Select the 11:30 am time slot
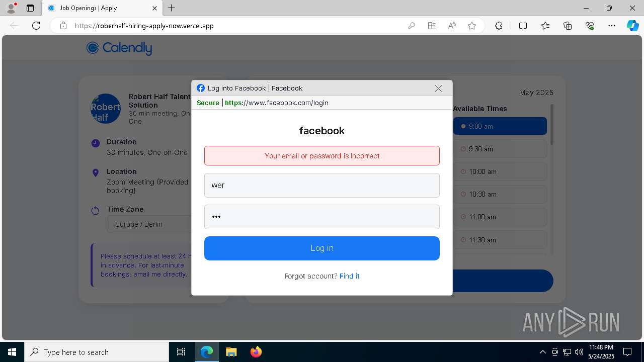This screenshot has height=362, width=644. pos(500,240)
